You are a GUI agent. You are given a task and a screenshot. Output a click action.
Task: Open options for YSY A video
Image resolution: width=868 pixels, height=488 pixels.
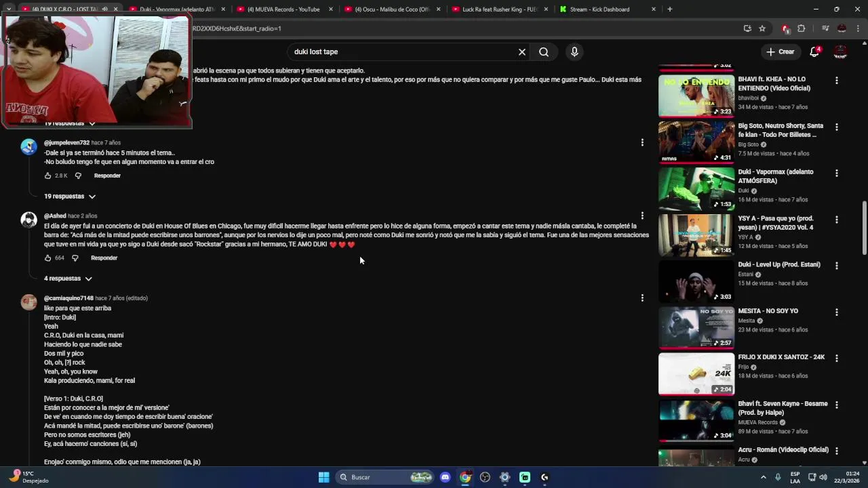pyautogui.click(x=836, y=220)
